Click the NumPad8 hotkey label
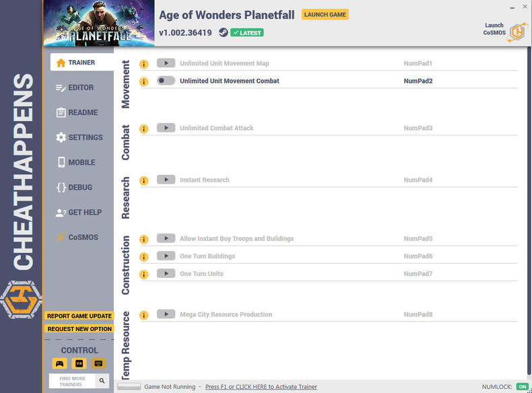The height and width of the screenshot is (393, 532). point(418,315)
